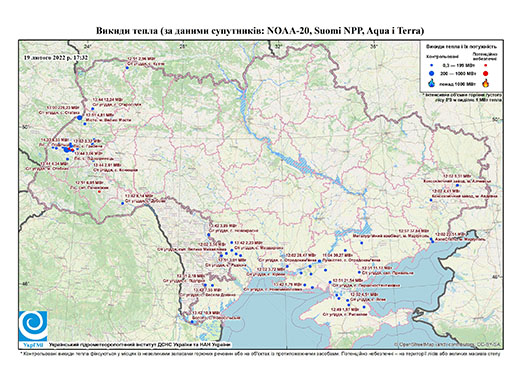Click the large red circle legend symbol
The width and height of the screenshot is (520, 368).
click(x=486, y=73)
